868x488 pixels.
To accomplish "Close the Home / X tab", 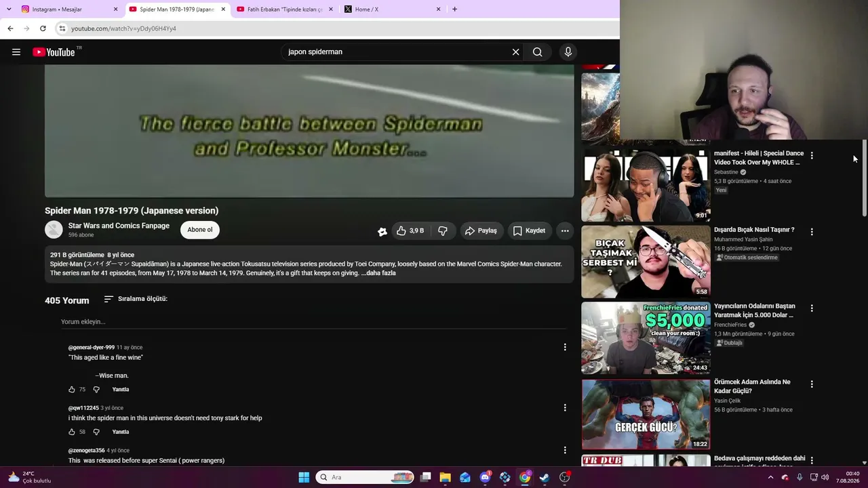I will pyautogui.click(x=438, y=9).
